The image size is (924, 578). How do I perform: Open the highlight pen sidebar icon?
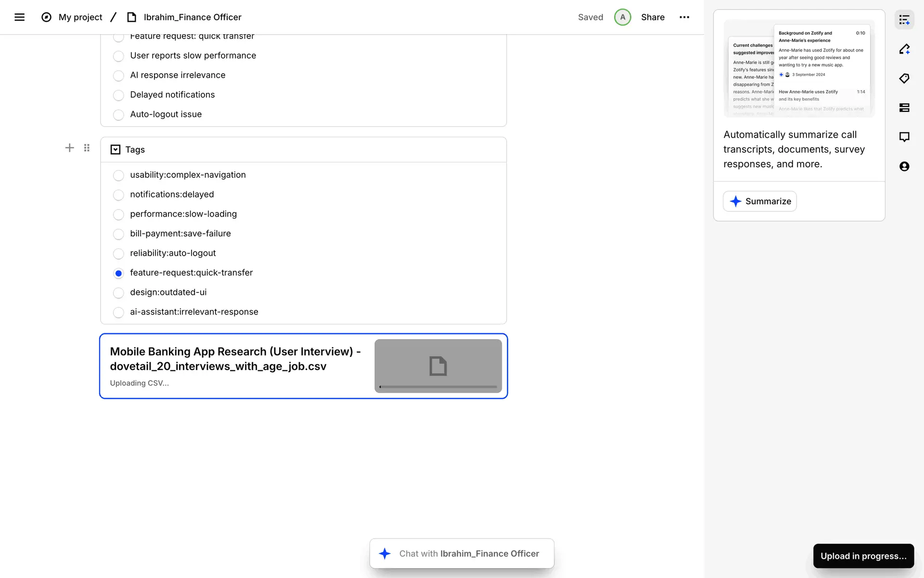coord(904,49)
